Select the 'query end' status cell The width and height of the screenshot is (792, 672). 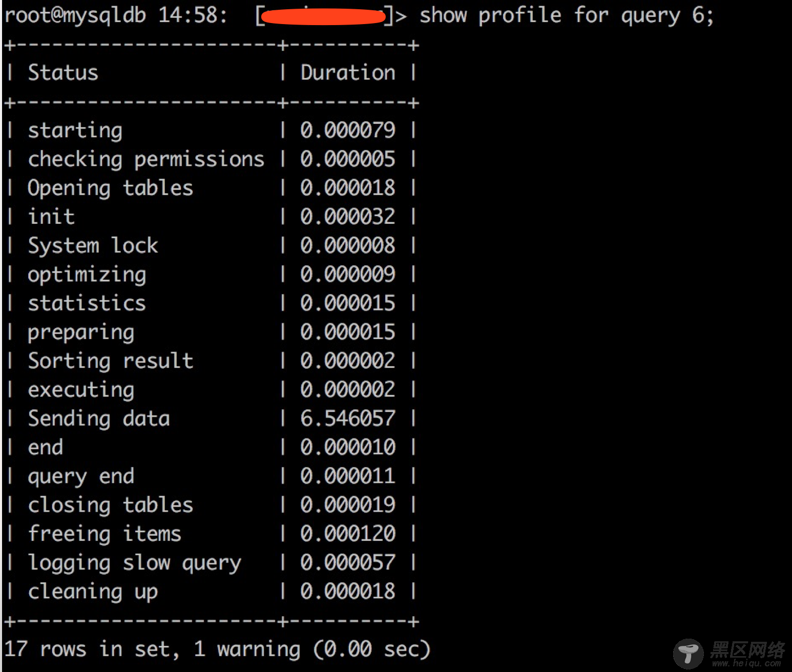[81, 476]
